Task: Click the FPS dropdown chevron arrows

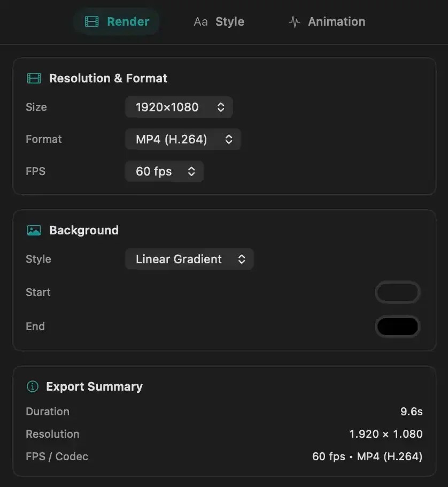Action: tap(191, 171)
